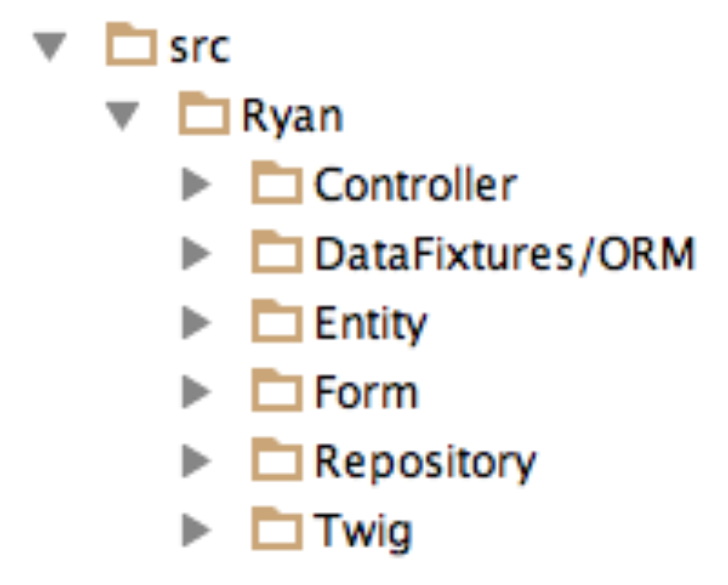This screenshot has height=585, width=728.
Task: Expand the Repository folder arrow
Action: coord(195,462)
